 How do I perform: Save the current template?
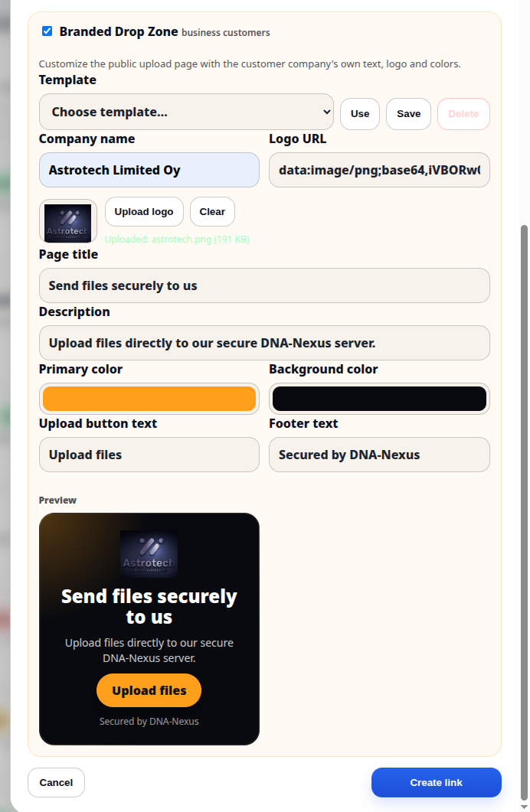pos(409,114)
